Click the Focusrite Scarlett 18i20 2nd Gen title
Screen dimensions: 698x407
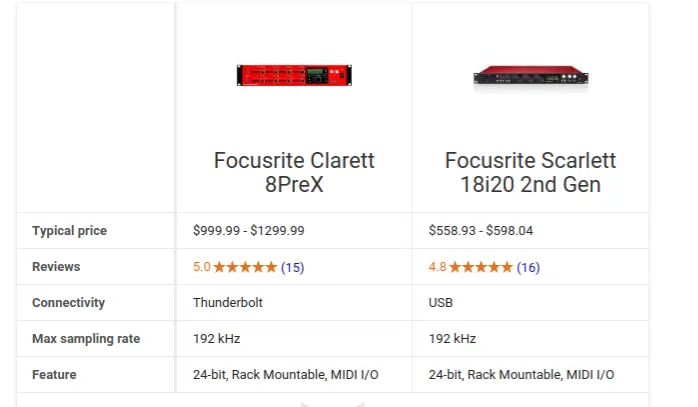530,172
